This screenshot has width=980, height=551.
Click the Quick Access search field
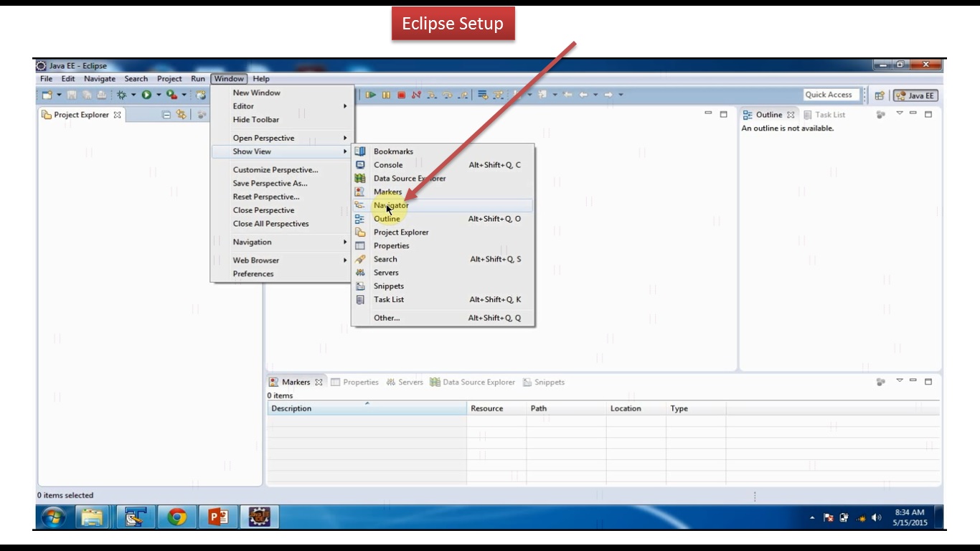[831, 95]
